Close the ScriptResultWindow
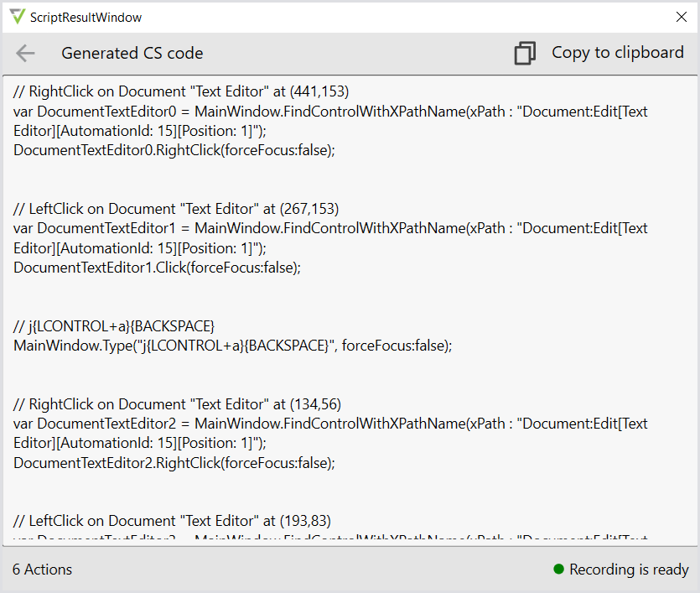The height and width of the screenshot is (593, 700). [x=681, y=17]
